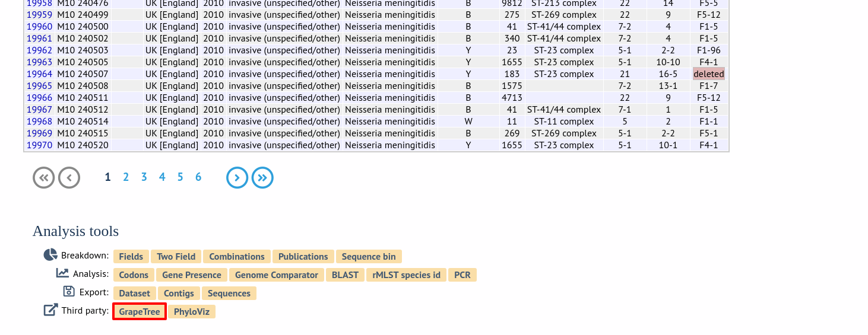This screenshot has width=868, height=335.
Task: Open the Sequence bin breakdown
Action: (369, 256)
